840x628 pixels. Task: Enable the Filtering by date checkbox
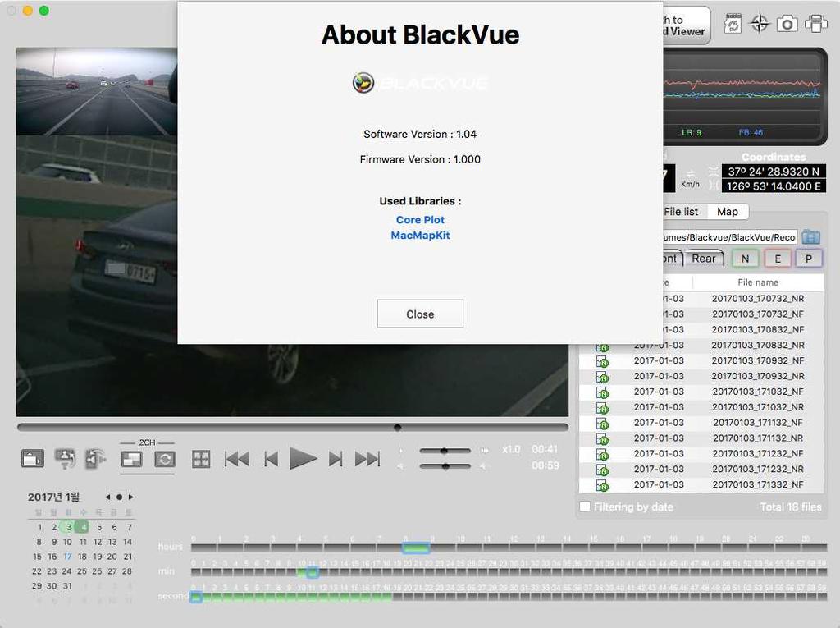pos(585,507)
